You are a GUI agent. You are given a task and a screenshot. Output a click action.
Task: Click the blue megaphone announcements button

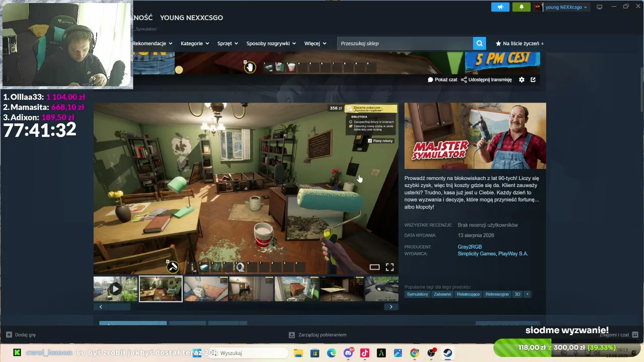500,7
